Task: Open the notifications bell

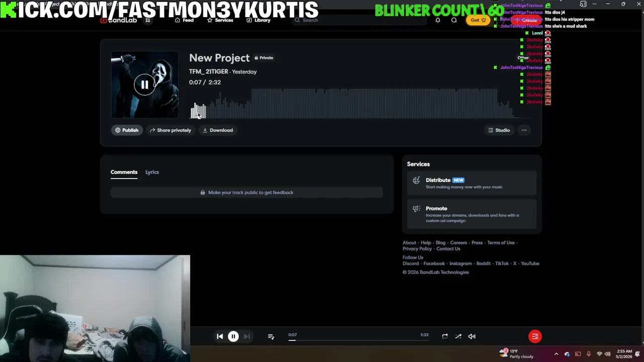Action: coord(438,20)
